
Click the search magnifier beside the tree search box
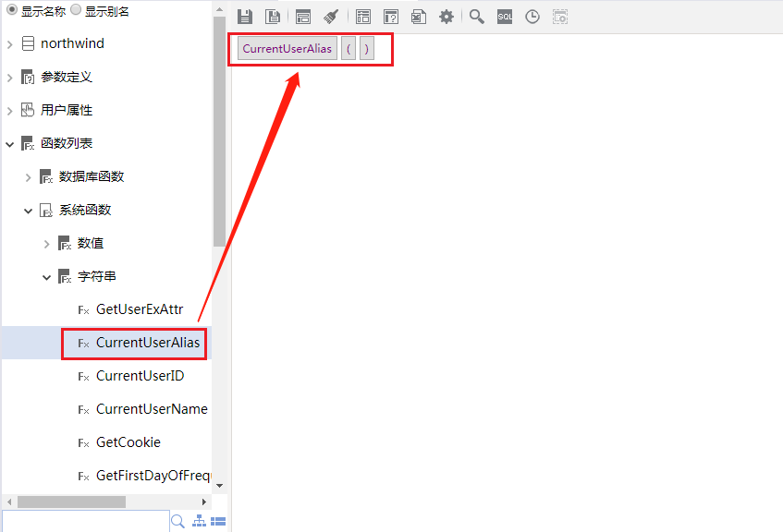click(177, 522)
